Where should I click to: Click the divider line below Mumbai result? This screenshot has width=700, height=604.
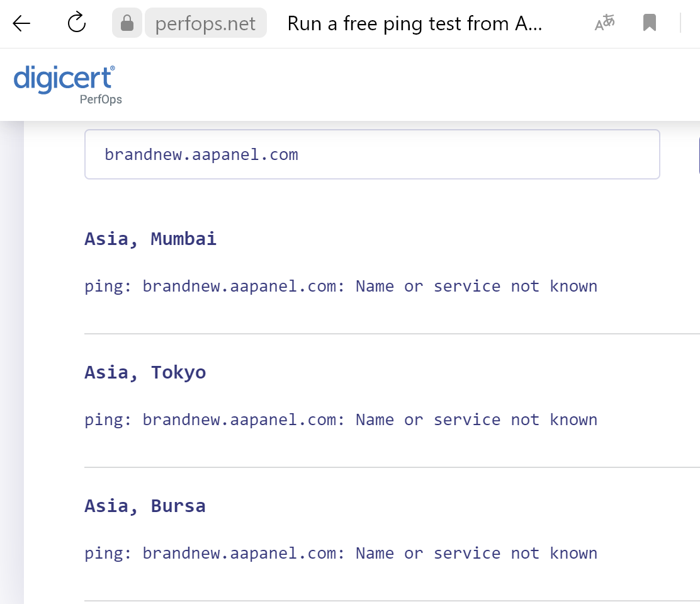390,334
